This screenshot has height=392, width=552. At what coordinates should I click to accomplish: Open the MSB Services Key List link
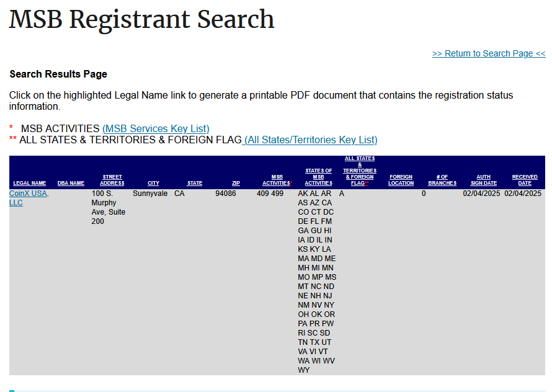coord(156,128)
